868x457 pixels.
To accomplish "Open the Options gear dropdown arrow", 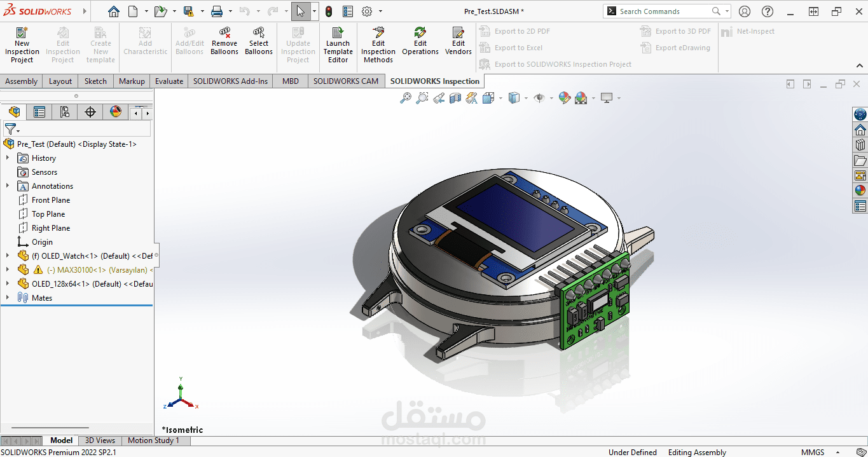I will click(x=380, y=11).
